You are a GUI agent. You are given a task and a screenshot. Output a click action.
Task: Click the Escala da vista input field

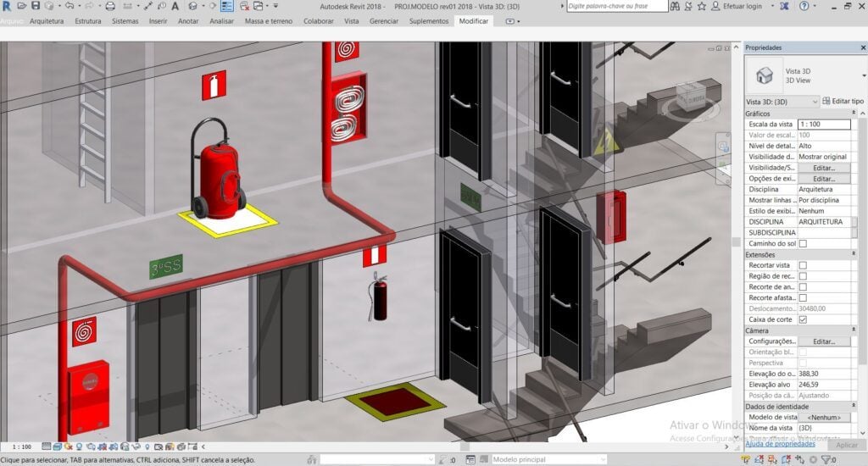(x=824, y=124)
